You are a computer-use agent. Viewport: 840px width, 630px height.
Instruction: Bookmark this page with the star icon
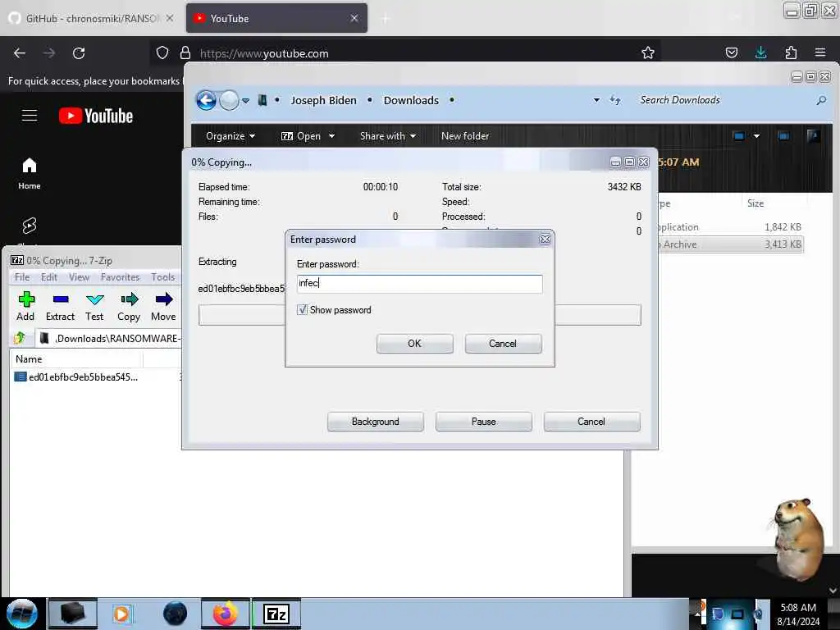point(648,52)
